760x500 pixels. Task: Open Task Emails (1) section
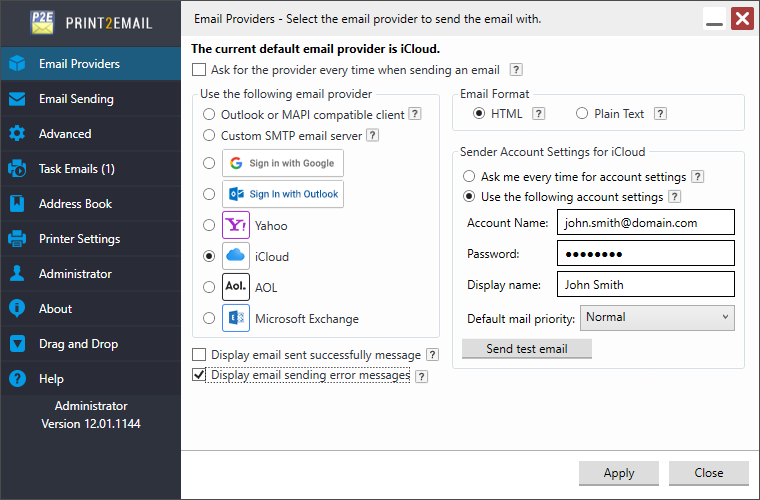(x=91, y=169)
